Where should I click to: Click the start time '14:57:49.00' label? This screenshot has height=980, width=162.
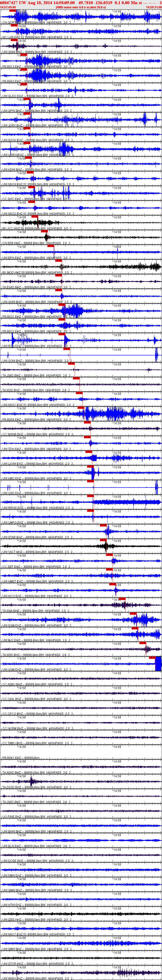8,7
